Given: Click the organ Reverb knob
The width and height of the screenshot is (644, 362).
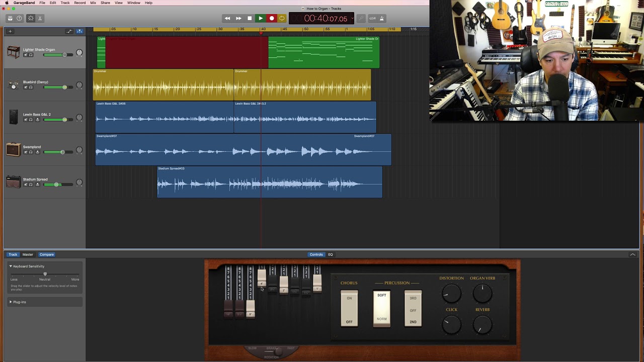Looking at the screenshot, I should click(482, 325).
